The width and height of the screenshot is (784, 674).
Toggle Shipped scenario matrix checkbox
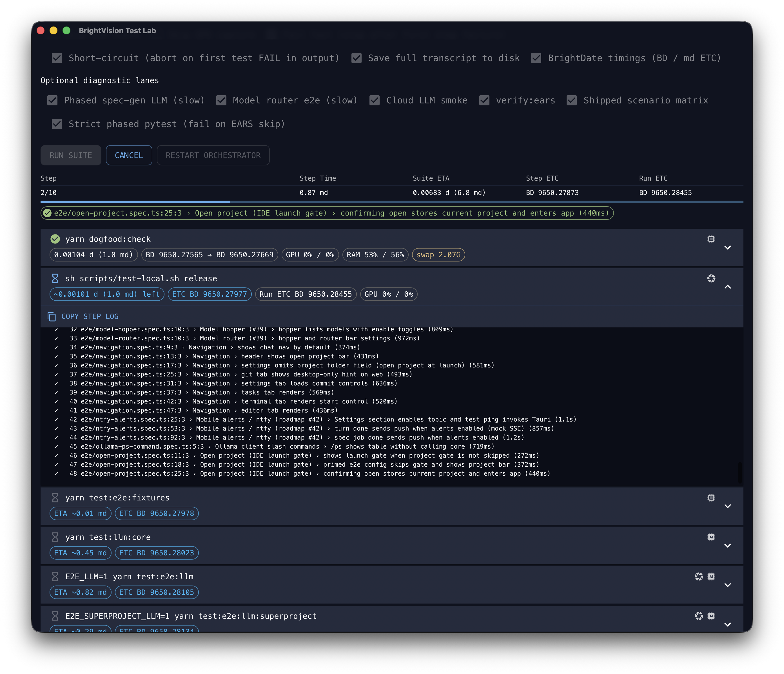click(571, 100)
